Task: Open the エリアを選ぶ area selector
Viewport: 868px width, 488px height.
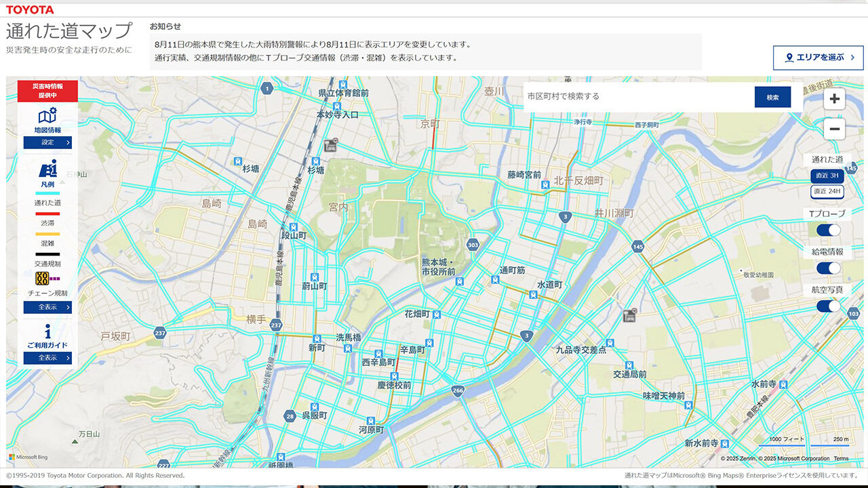Action: coord(818,58)
